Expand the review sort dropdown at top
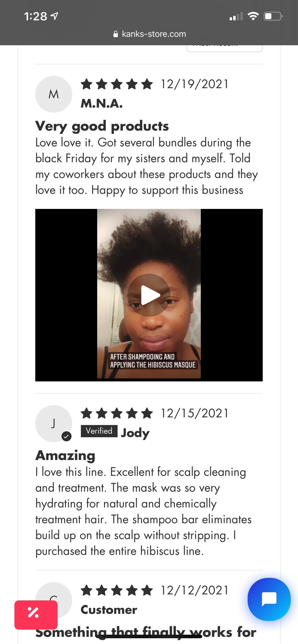Screen dimensions: 298x644 click(x=224, y=48)
